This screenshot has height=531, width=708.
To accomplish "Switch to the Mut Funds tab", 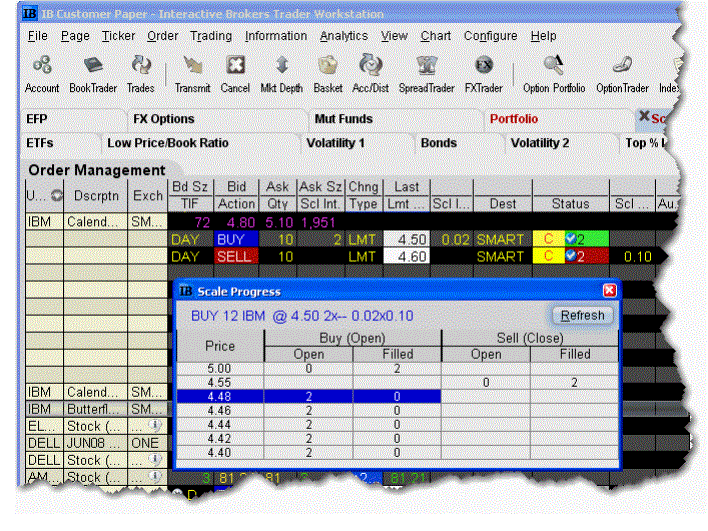I will [x=396, y=119].
